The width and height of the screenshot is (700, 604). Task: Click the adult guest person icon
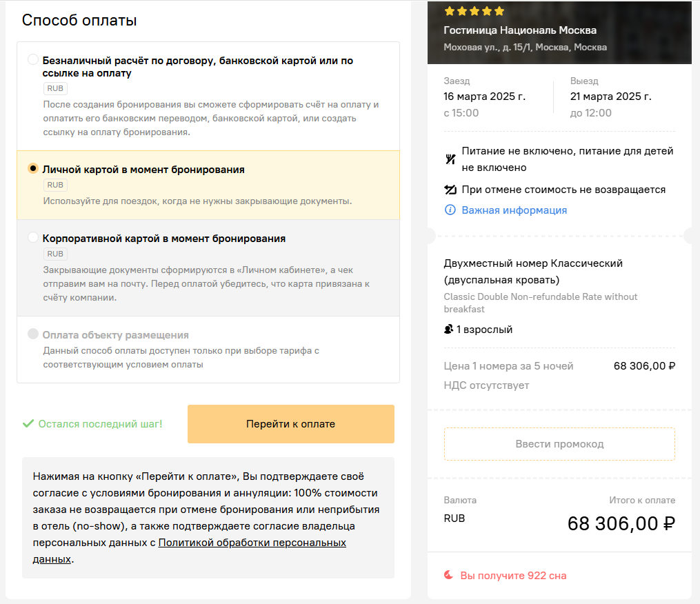pos(449,330)
